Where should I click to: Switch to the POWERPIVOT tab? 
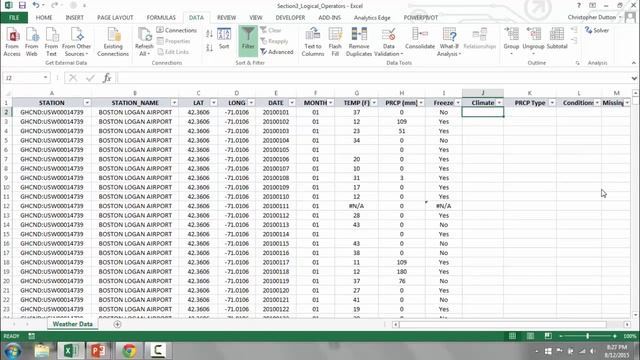pos(420,18)
